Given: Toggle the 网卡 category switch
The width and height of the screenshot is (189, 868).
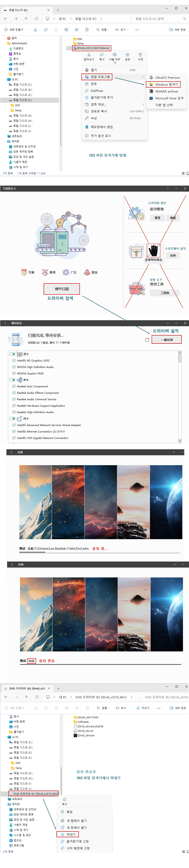Looking at the screenshot, I should click(12, 419).
